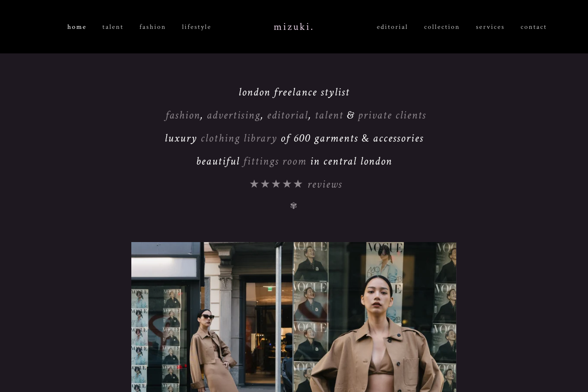Screen dimensions: 588x392
Task: Go to the home menu item
Action: (77, 27)
